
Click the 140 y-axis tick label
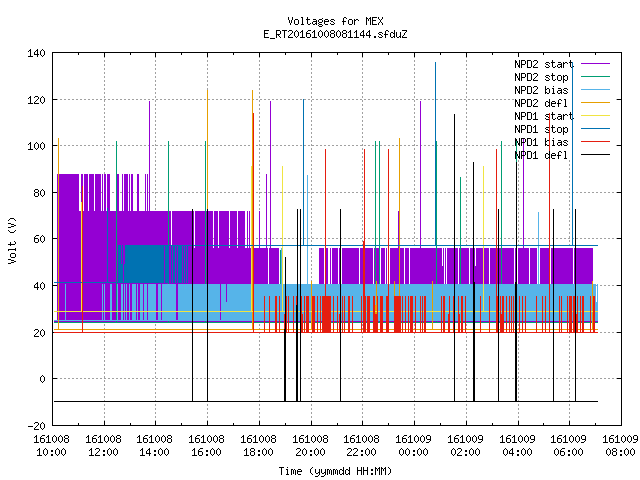tap(36, 53)
